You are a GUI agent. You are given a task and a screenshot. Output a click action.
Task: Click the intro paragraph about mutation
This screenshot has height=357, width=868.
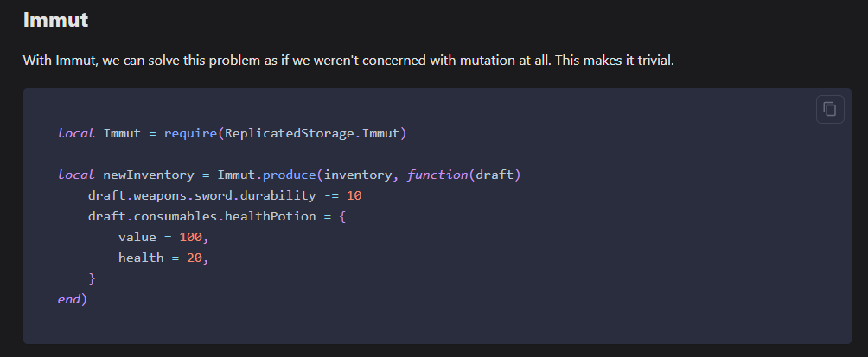tap(354, 62)
